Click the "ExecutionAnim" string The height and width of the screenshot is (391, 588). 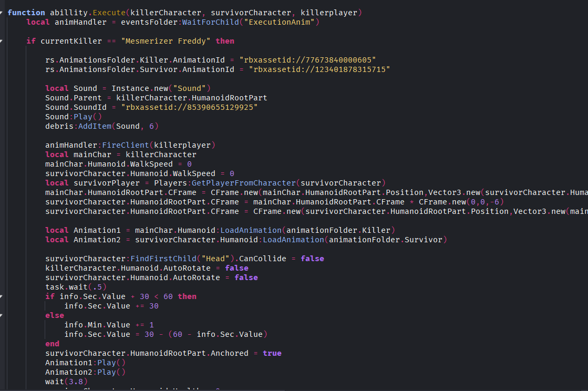[x=280, y=22]
